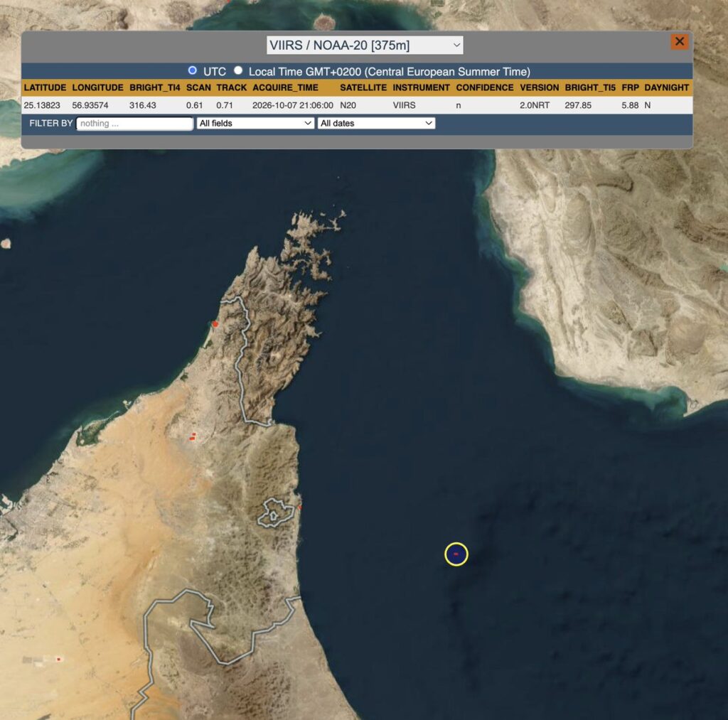Screen dimensions: 728x720
Task: Open the All dates filter dropdown
Action: [x=376, y=123]
